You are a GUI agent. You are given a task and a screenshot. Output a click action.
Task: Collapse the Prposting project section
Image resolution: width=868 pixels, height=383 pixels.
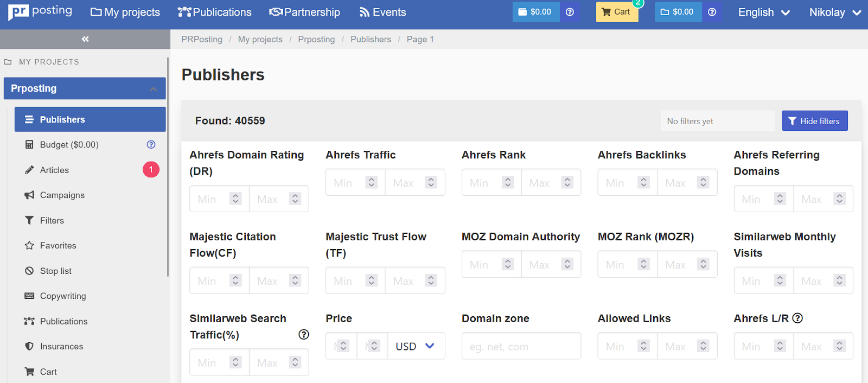[154, 89]
